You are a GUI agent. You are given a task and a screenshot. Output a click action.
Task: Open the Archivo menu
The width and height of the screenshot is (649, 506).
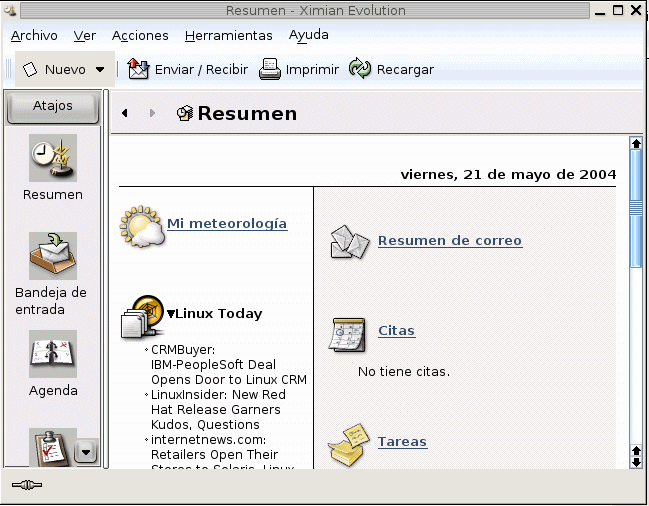[34, 35]
